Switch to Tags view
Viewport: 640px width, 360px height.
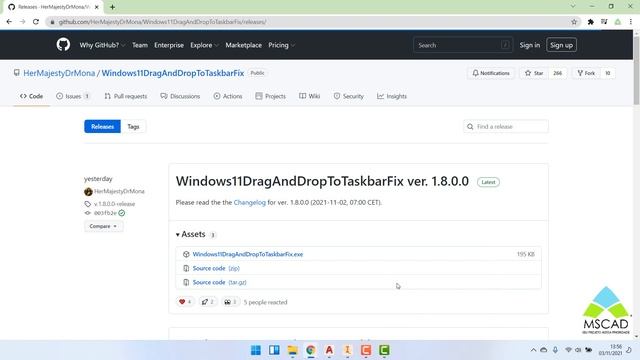click(x=133, y=127)
